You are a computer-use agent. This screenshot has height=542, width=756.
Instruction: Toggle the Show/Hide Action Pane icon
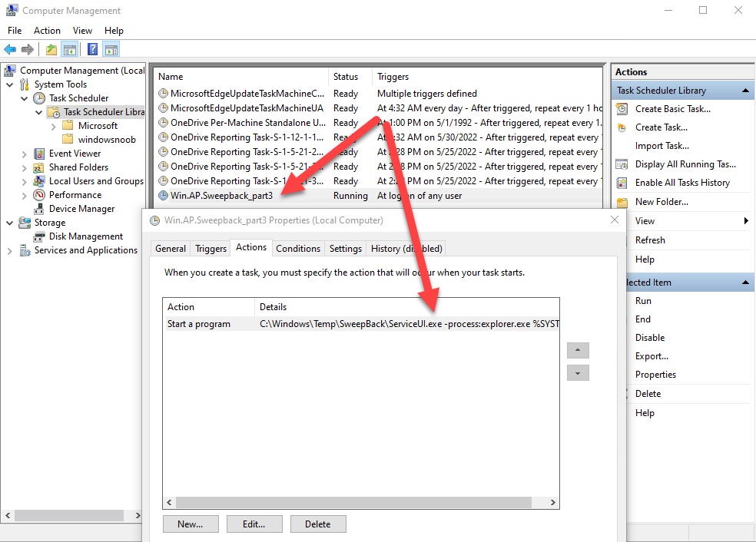pyautogui.click(x=111, y=49)
